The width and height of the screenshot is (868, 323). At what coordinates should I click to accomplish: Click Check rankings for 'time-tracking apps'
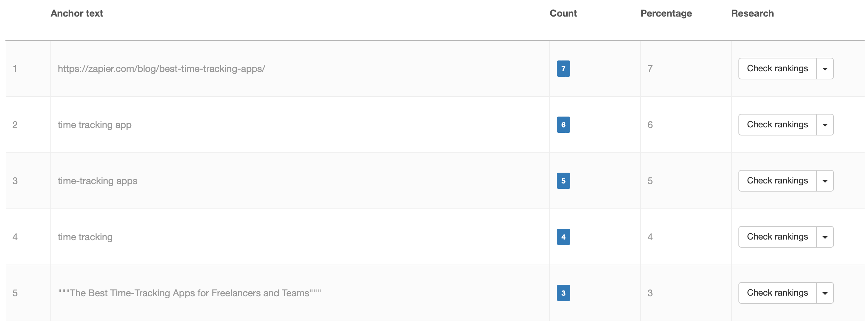777,181
